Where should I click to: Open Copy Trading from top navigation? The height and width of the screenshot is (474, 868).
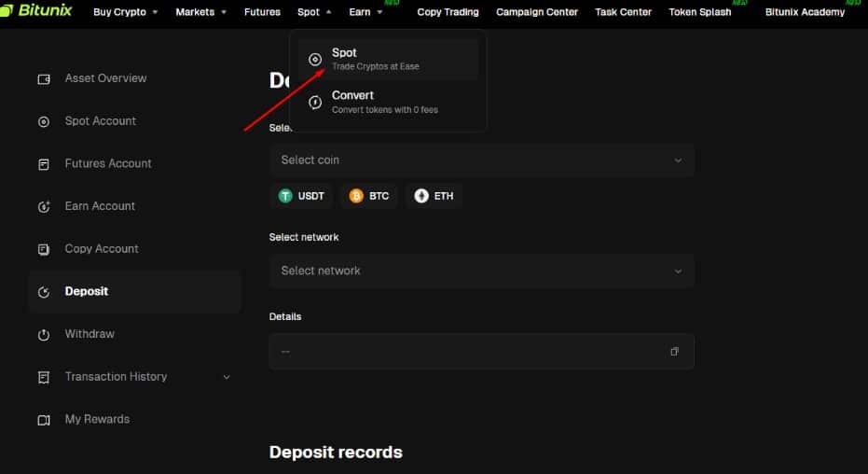[448, 11]
